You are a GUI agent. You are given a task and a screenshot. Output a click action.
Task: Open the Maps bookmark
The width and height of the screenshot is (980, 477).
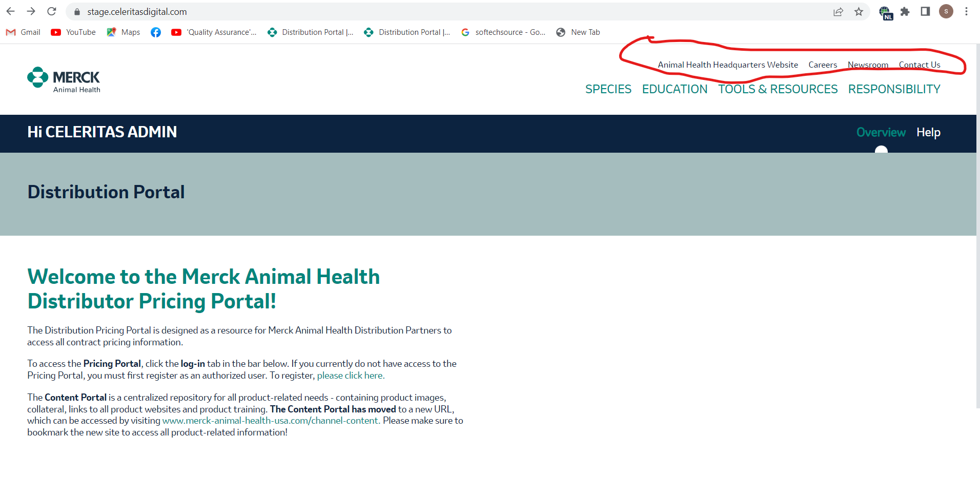click(x=123, y=32)
